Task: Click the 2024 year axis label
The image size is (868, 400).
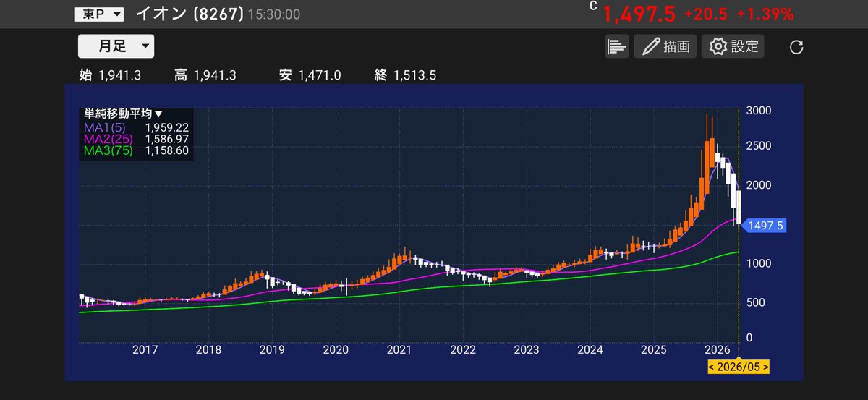Action: tap(590, 350)
